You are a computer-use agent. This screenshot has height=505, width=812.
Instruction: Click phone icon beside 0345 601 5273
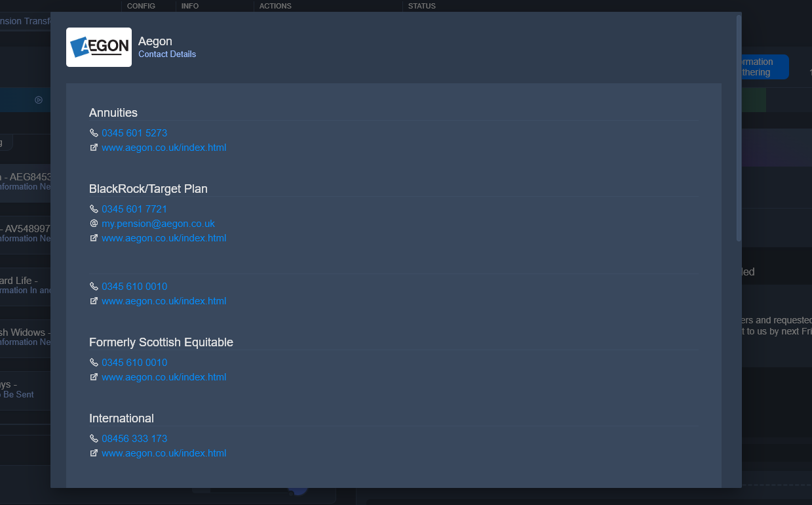pyautogui.click(x=94, y=133)
